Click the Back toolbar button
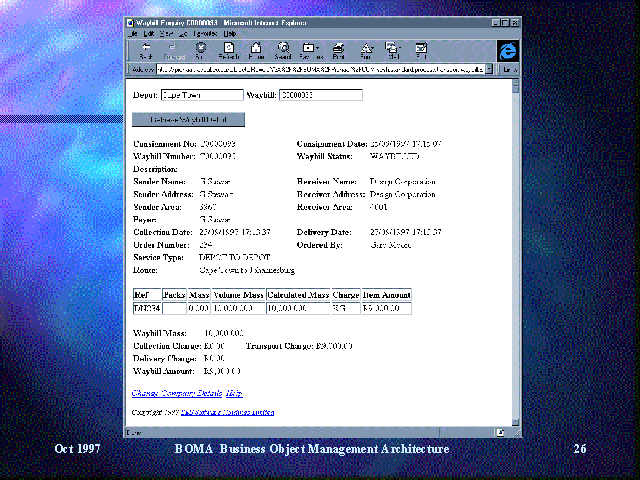Viewport: 640px width, 480px height. [146, 49]
